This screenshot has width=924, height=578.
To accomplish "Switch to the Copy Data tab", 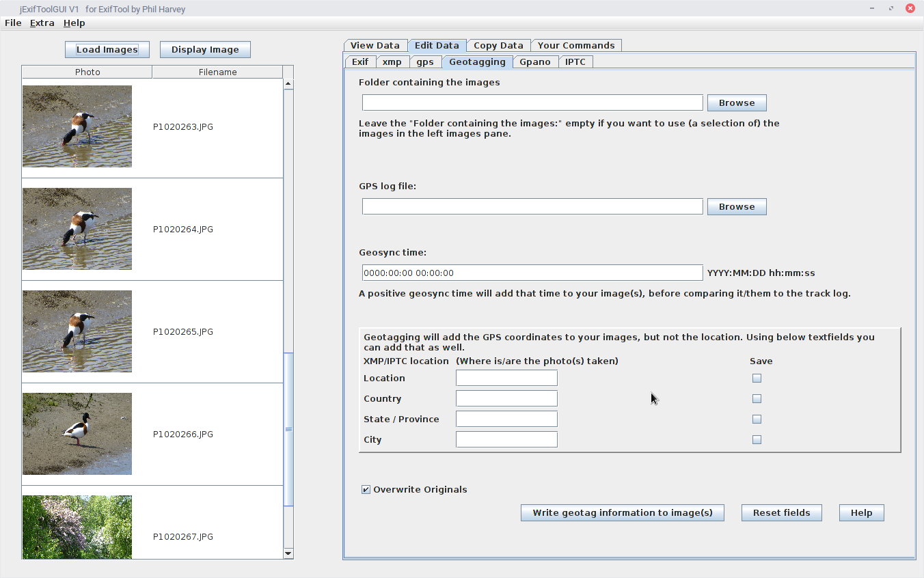I will [x=498, y=46].
